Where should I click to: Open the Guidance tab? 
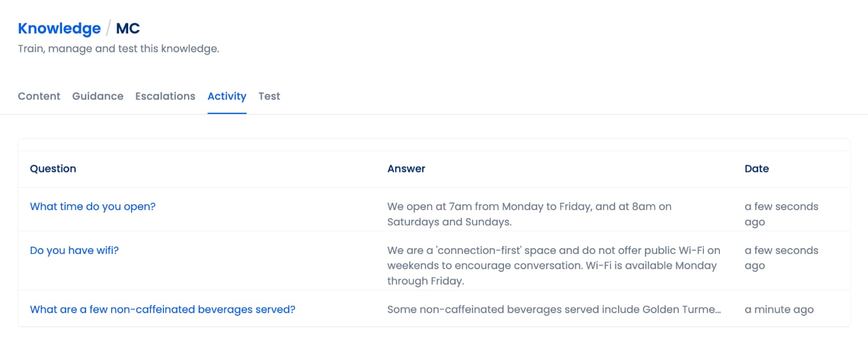(x=97, y=96)
